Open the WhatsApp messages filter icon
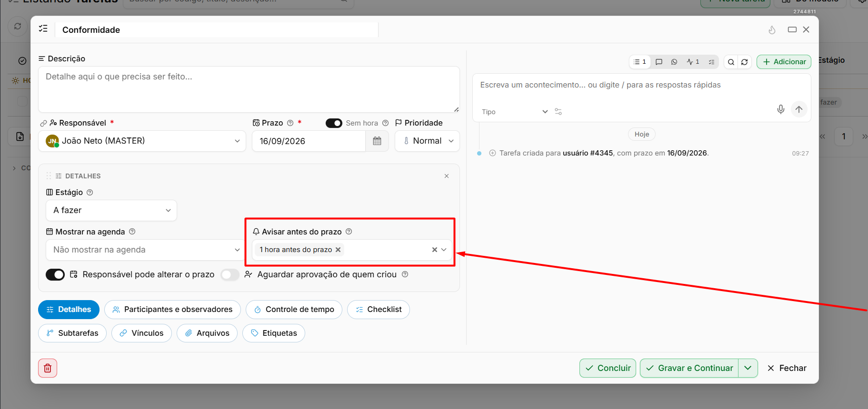868x409 pixels. point(674,62)
